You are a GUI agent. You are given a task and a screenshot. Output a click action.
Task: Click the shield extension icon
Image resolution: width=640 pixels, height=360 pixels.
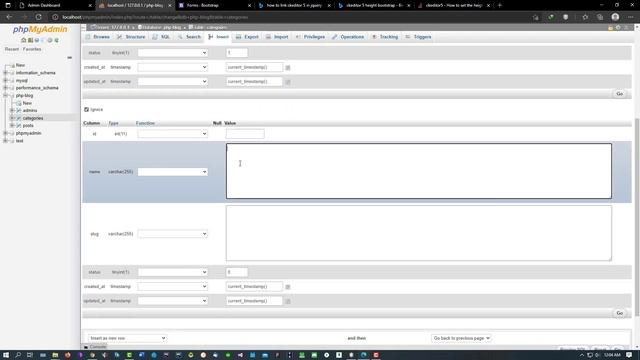565,17
